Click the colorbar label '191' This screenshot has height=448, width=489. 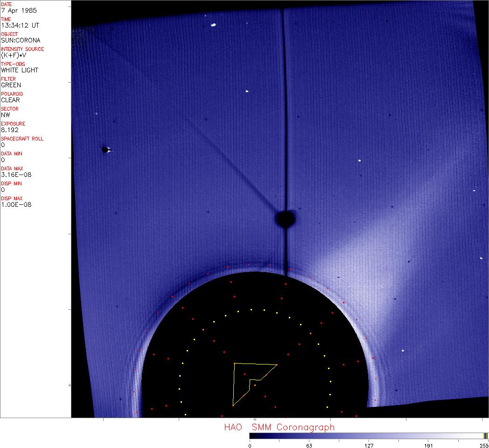tap(428, 446)
